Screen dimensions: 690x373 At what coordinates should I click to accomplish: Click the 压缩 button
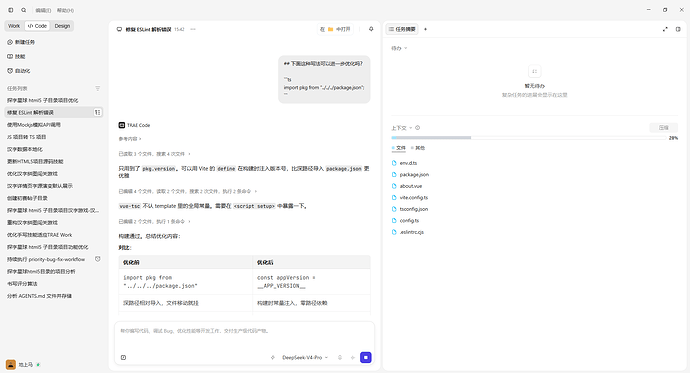point(664,128)
